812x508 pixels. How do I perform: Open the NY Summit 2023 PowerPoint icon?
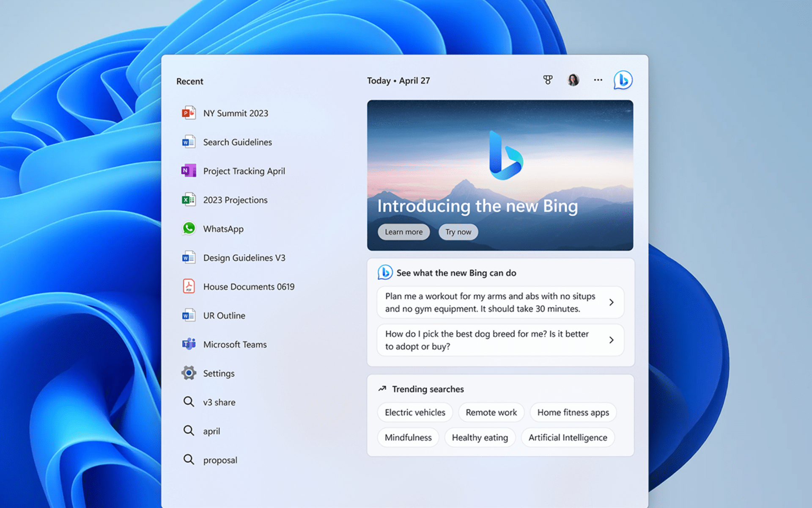189,113
